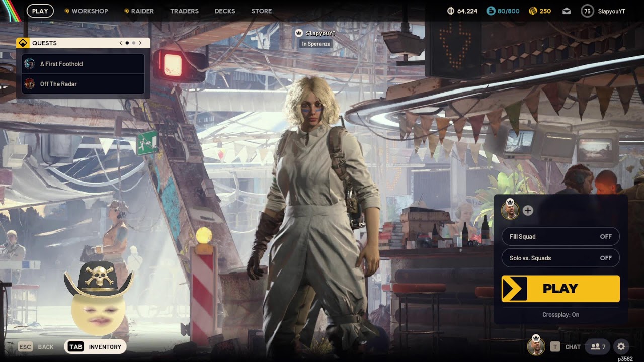This screenshot has width=644, height=362.
Task: Click the A First Foothold quest icon
Action: tap(30, 64)
